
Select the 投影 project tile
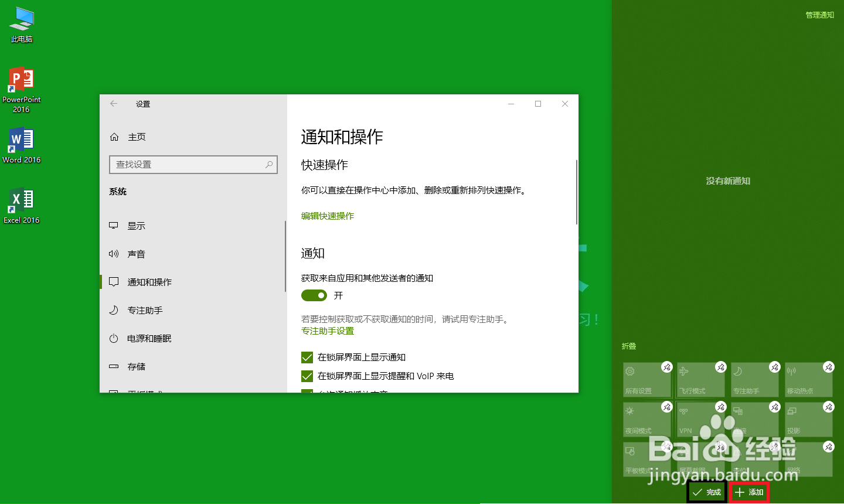pos(809,420)
